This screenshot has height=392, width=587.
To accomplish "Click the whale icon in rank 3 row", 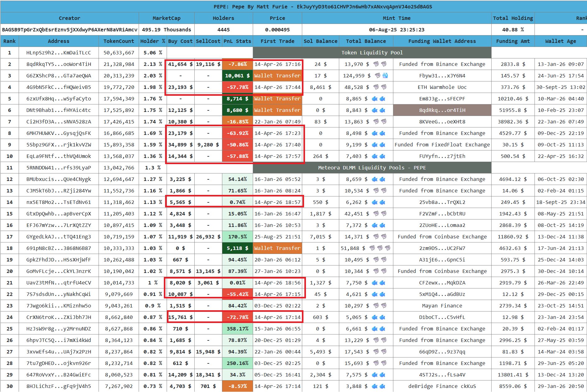I will pyautogui.click(x=385, y=76).
